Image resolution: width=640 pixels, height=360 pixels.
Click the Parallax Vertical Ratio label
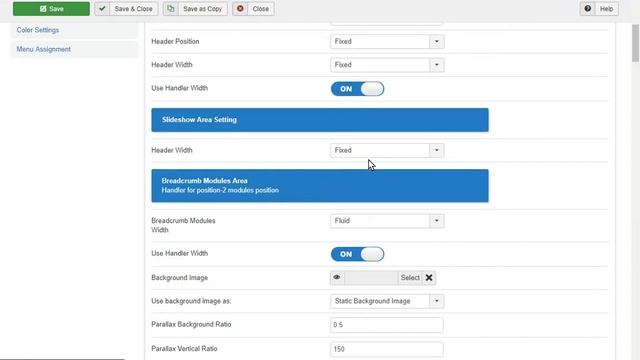click(x=184, y=349)
